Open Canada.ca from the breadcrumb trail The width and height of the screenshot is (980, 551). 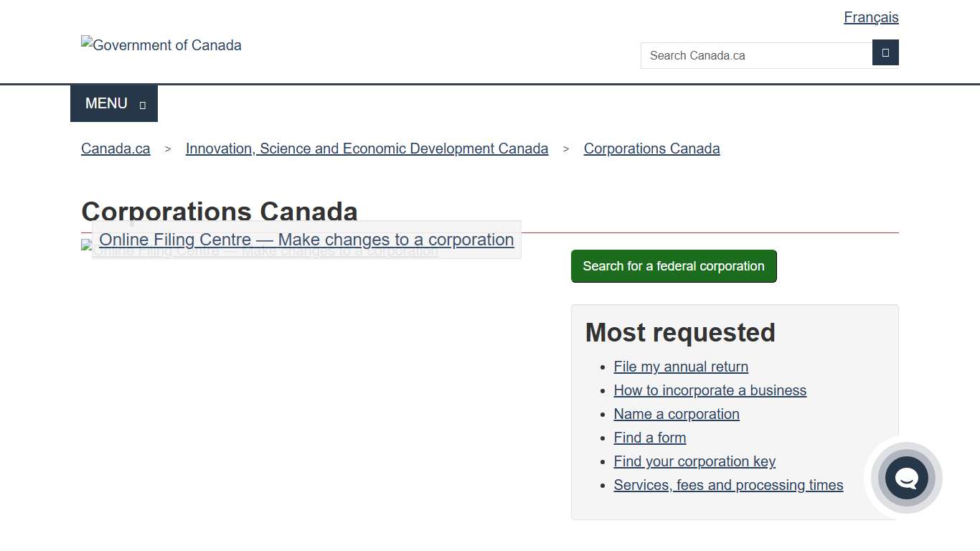115,149
